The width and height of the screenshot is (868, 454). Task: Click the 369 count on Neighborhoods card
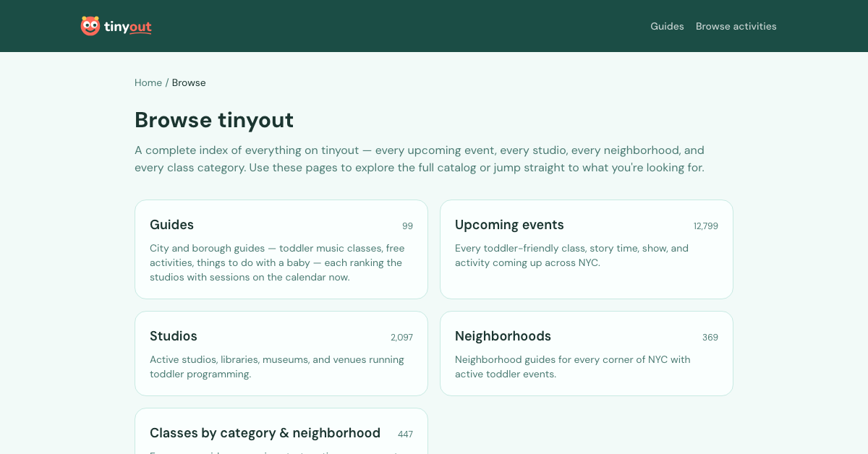tap(710, 338)
